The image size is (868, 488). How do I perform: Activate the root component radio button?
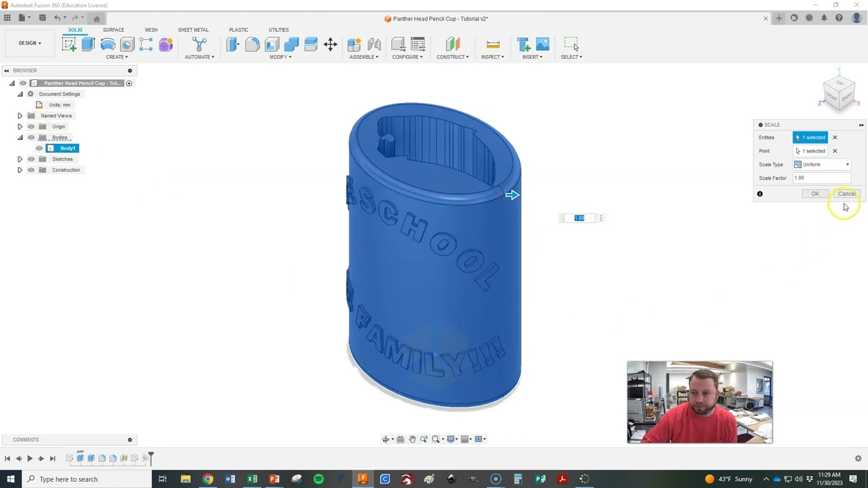click(x=129, y=83)
